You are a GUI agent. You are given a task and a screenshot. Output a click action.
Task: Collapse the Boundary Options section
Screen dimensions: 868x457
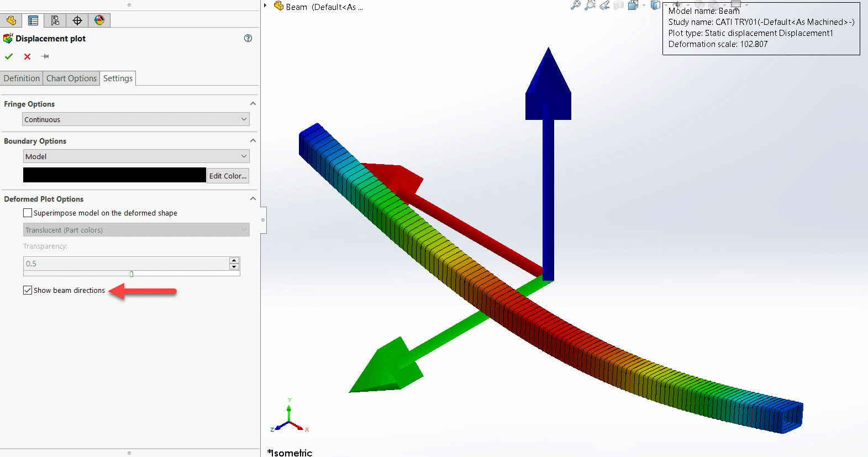coord(253,141)
